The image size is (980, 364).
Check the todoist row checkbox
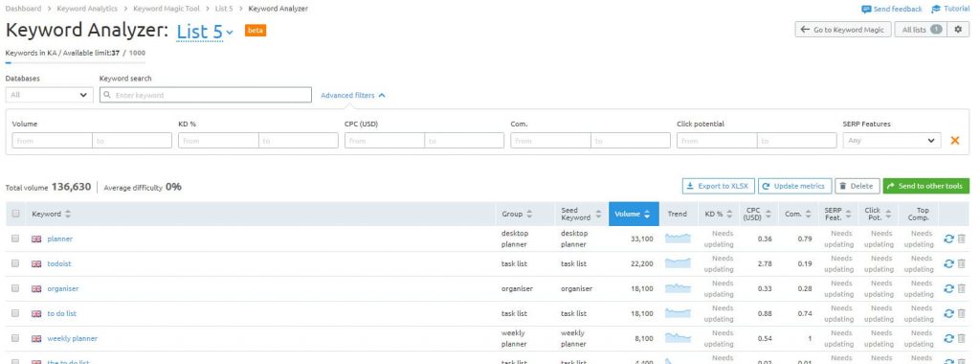pos(15,263)
